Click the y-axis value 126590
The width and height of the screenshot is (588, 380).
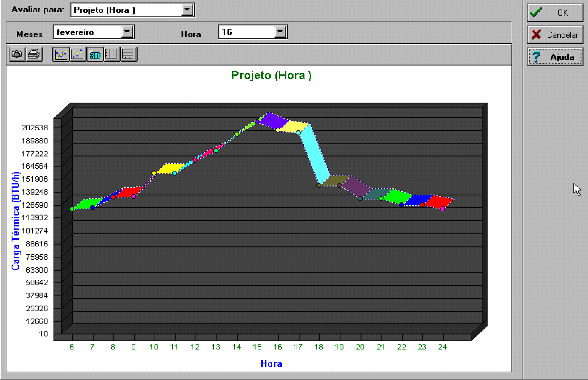[x=35, y=205]
